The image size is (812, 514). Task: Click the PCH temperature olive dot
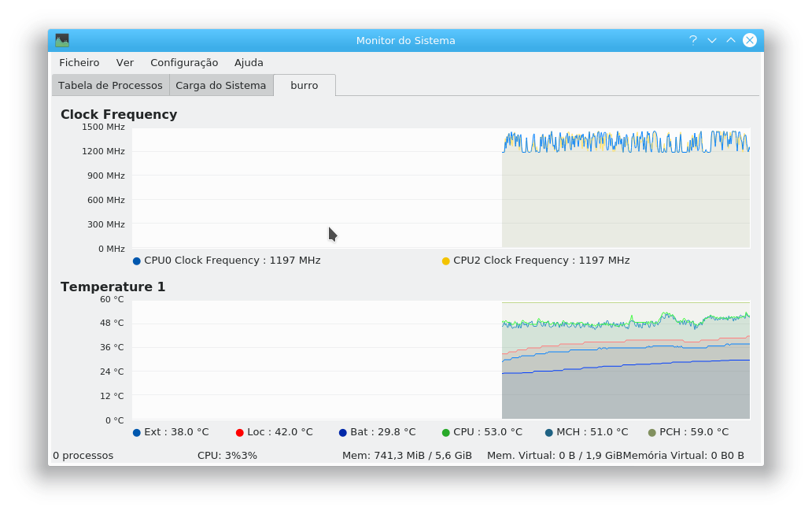click(652, 433)
